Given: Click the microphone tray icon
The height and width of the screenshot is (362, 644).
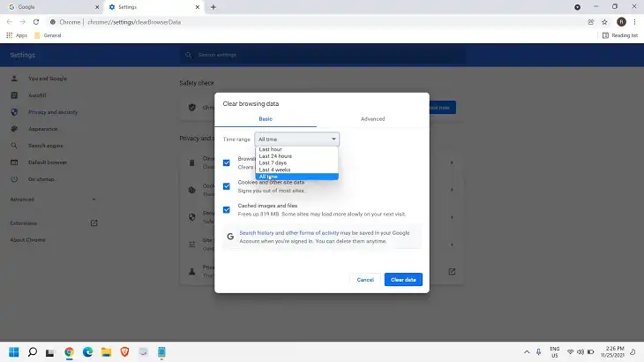Looking at the screenshot, I should click(x=538, y=352).
